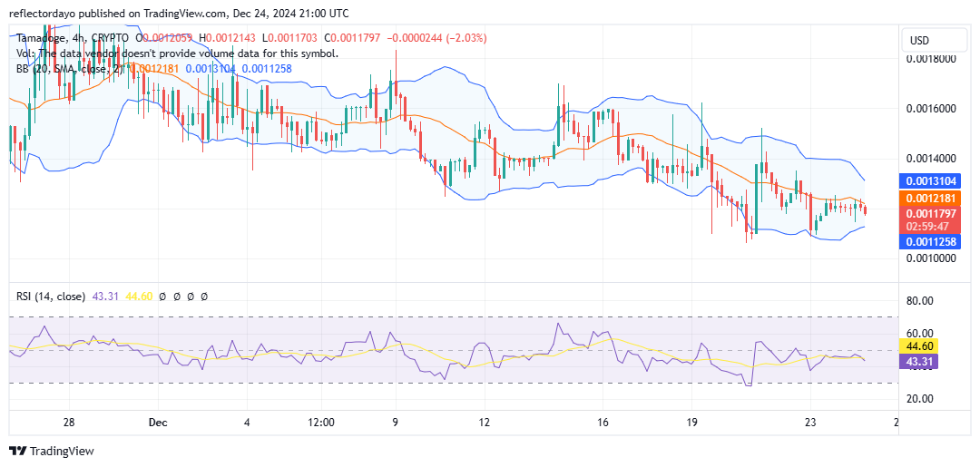Select the BB (20, SMA, close, 2) indicator label
Image resolution: width=980 pixels, height=467 pixels.
71,68
